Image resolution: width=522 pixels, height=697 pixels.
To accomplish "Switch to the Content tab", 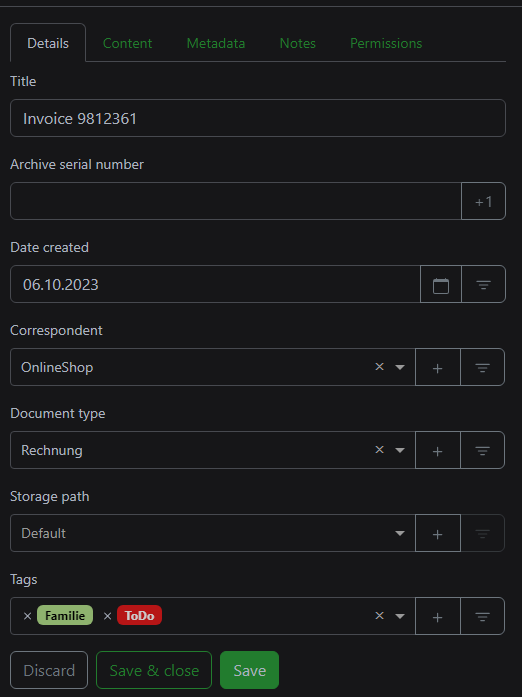I will pyautogui.click(x=127, y=43).
